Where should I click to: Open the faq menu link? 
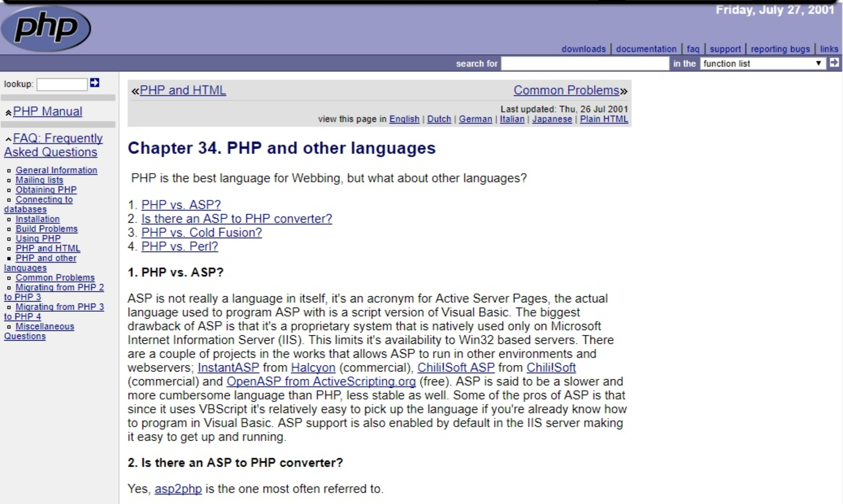693,49
